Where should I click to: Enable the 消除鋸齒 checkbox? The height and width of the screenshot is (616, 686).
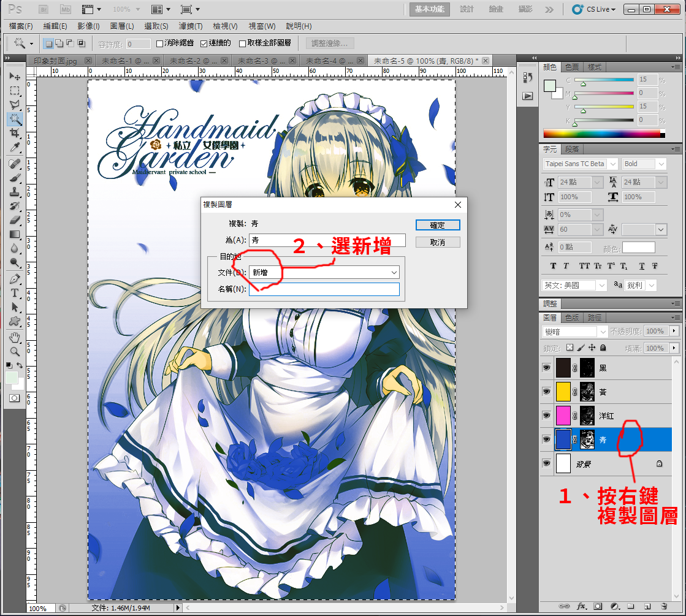159,44
